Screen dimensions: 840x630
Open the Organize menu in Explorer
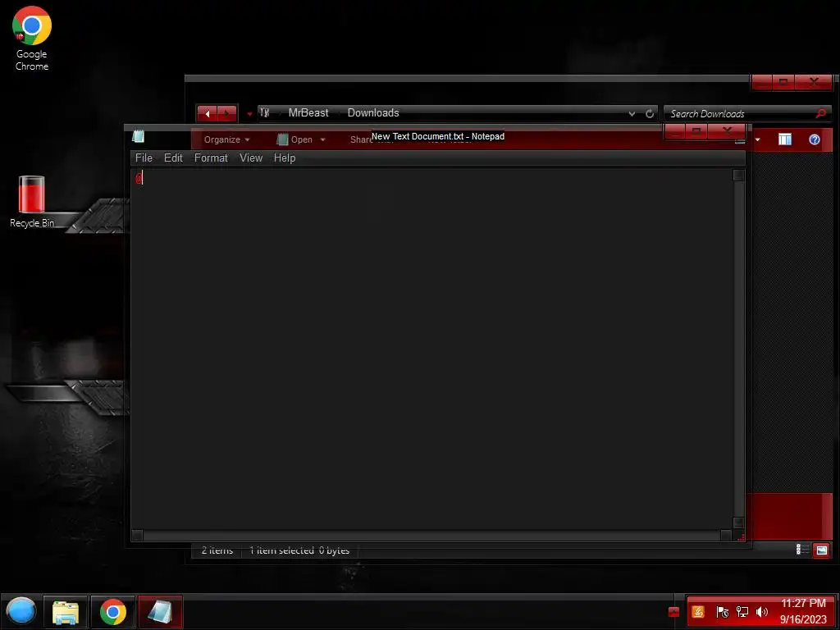pyautogui.click(x=226, y=139)
